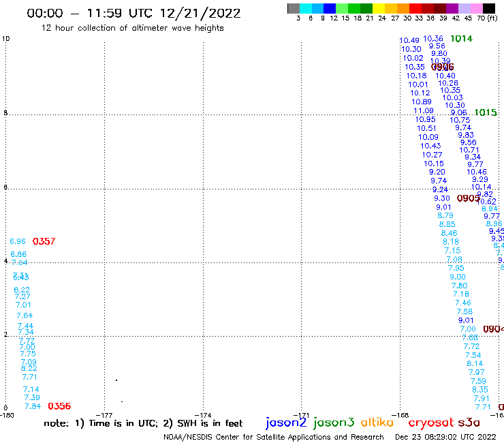
Task: Click the NOAA/NESDIS credit line
Action: click(274, 437)
